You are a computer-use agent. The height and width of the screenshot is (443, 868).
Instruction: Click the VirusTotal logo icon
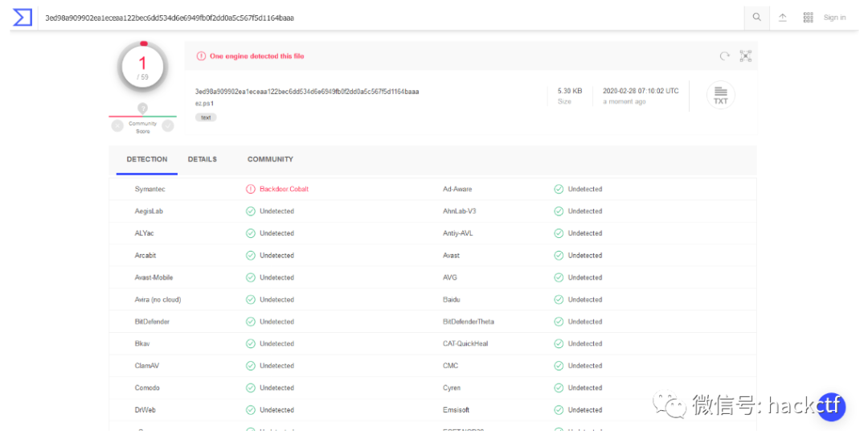[x=23, y=17]
